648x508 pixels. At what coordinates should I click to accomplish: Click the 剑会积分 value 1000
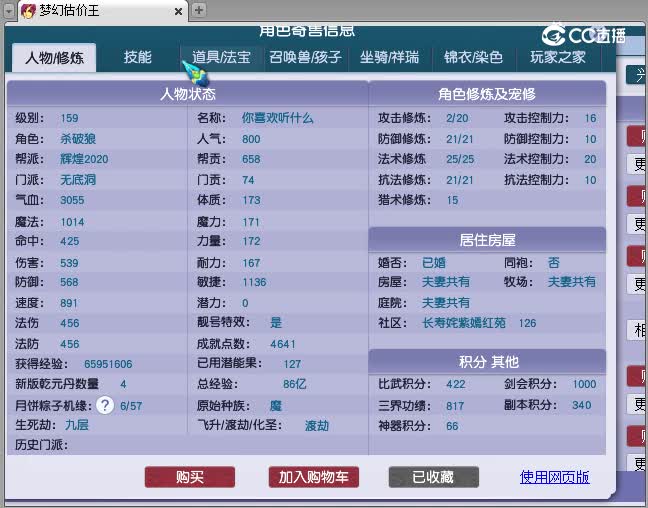coord(584,384)
